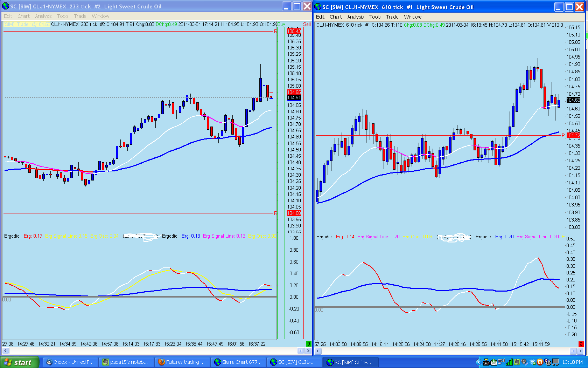
Task: Click the camera capture tray icon
Action: [486, 362]
